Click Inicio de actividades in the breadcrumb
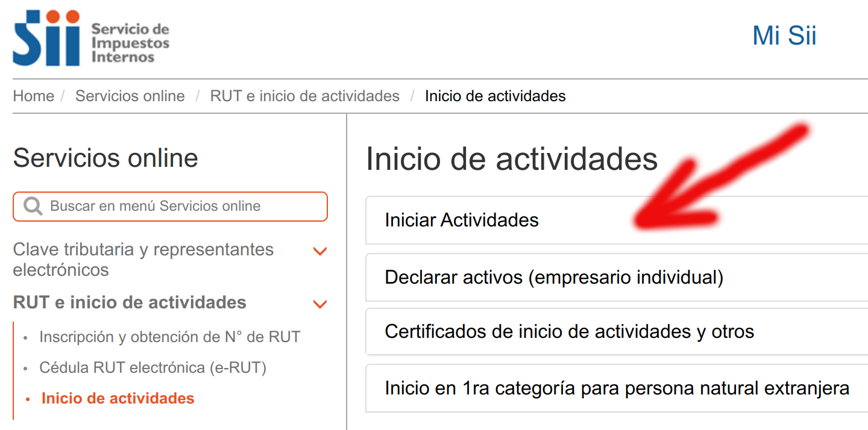 (x=495, y=96)
